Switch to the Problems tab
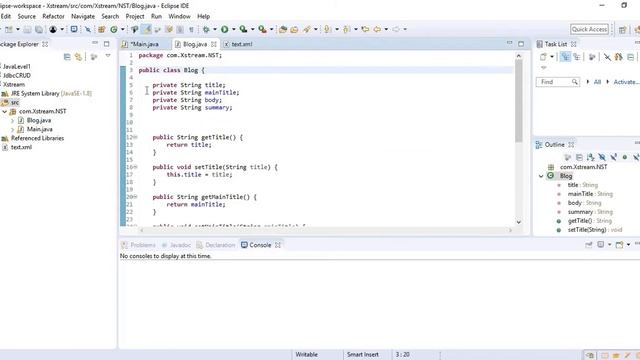Screen dimensions: 640x360 [139, 245]
